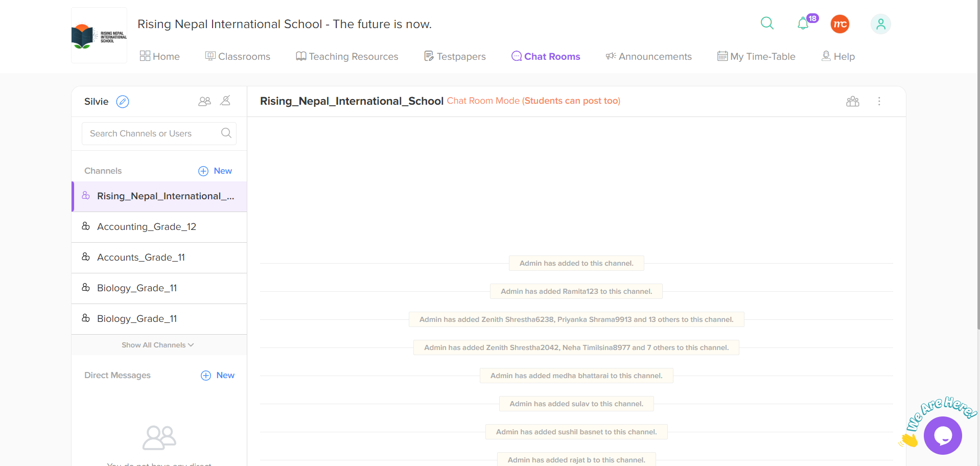This screenshot has height=466, width=980.
Task: Click the edit pencil icon beside Silvie
Action: point(123,102)
